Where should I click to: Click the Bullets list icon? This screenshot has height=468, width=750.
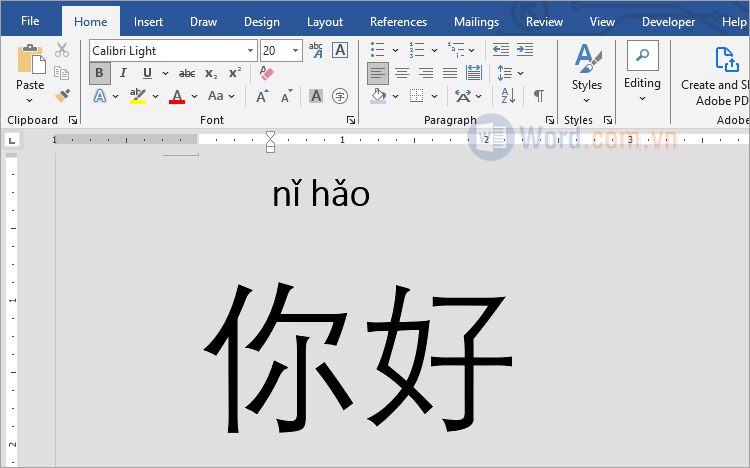pos(377,50)
